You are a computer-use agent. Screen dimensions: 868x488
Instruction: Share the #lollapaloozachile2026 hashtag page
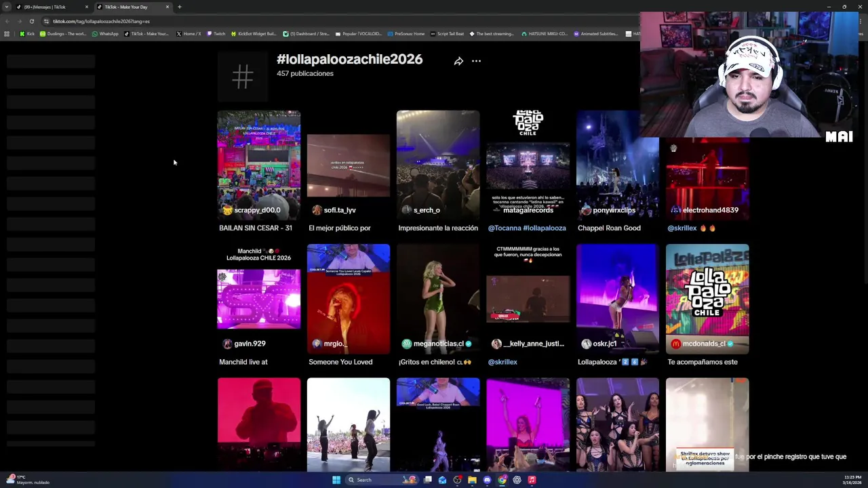pos(458,61)
